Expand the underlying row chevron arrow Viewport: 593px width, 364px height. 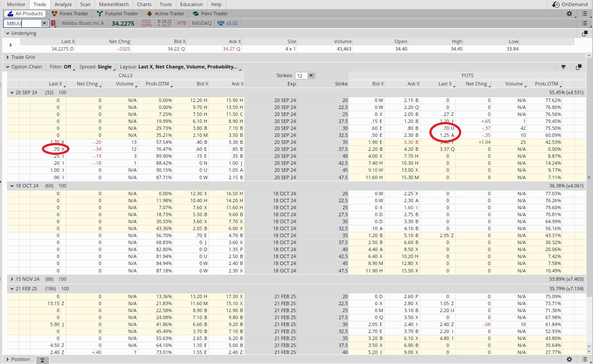[x=10, y=44]
